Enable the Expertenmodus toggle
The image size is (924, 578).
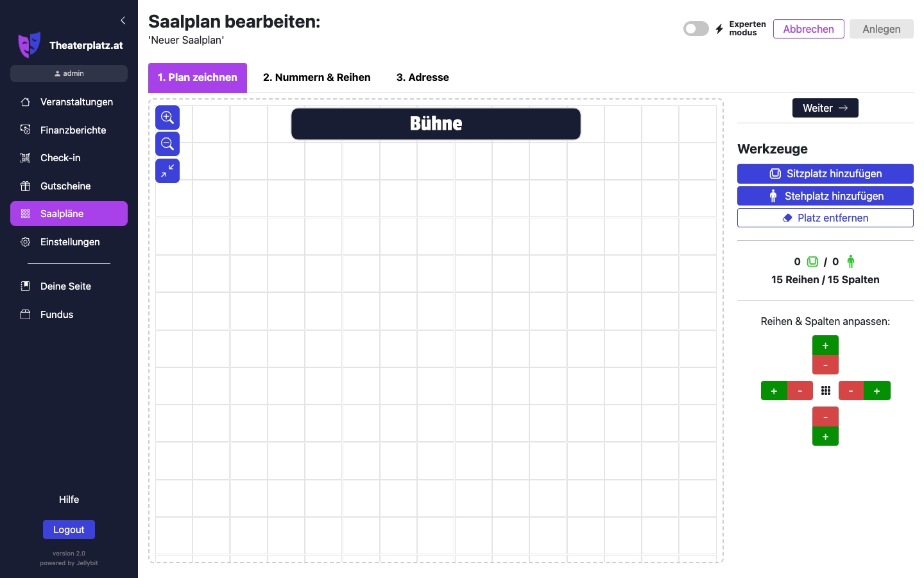click(696, 28)
